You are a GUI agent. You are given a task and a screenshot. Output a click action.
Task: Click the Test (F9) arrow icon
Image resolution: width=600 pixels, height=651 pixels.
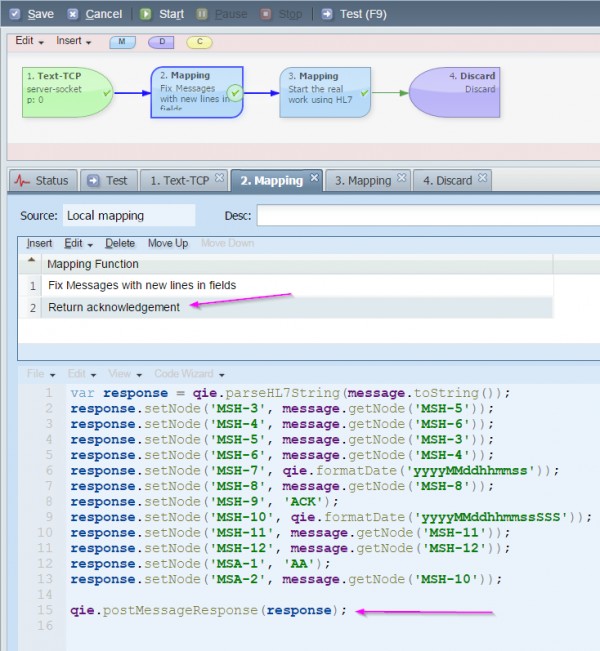click(x=327, y=14)
